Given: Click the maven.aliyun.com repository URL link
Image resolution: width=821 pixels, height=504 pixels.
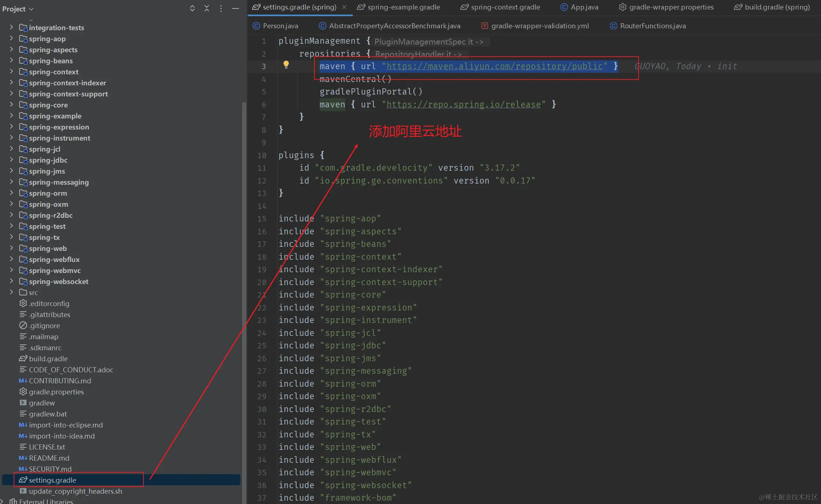Looking at the screenshot, I should (494, 66).
